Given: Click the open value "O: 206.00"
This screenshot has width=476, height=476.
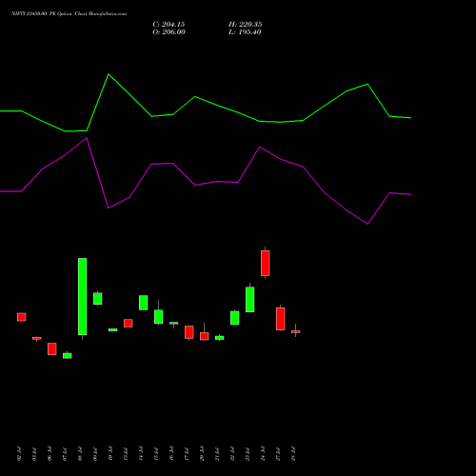Looking at the screenshot, I should 169,32.
